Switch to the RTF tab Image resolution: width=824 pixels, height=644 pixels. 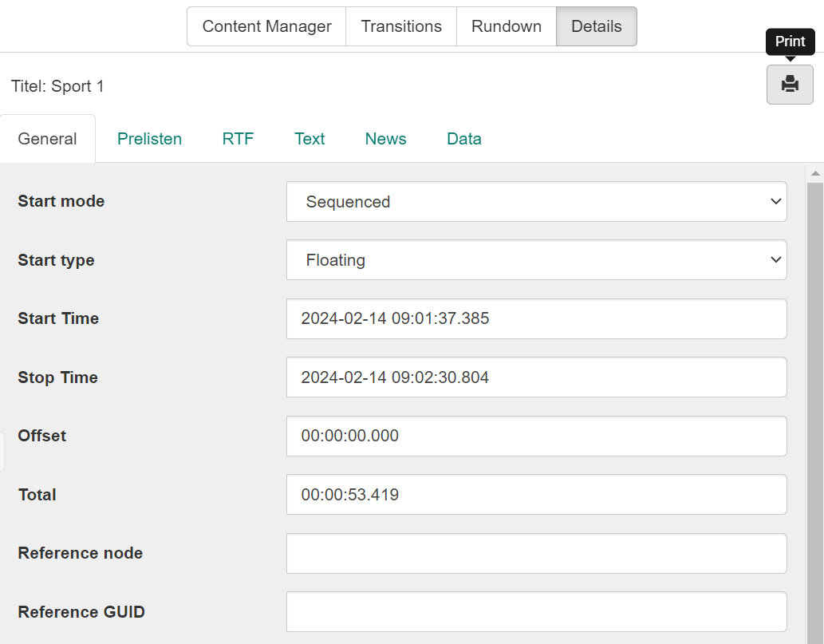click(238, 139)
